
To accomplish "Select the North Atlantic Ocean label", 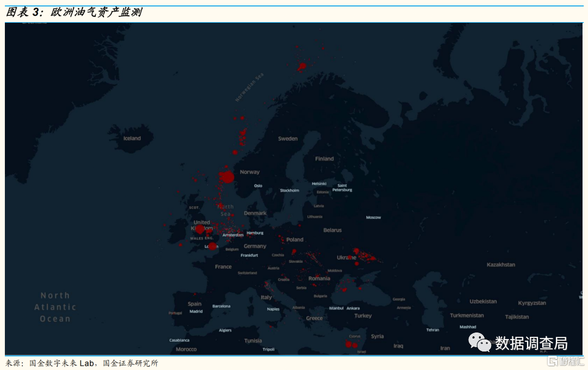I will (x=55, y=307).
